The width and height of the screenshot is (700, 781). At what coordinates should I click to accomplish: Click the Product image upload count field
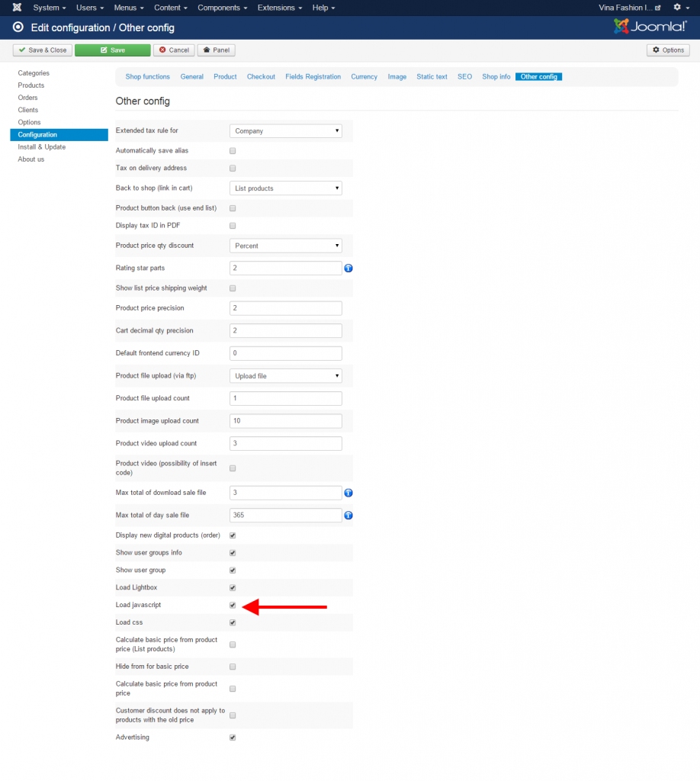tap(285, 421)
